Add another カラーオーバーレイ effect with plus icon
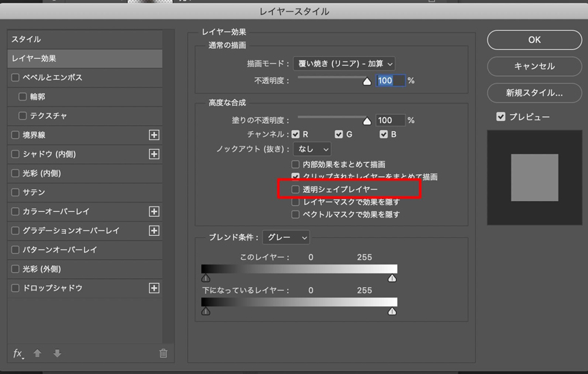The width and height of the screenshot is (588, 374). click(154, 211)
